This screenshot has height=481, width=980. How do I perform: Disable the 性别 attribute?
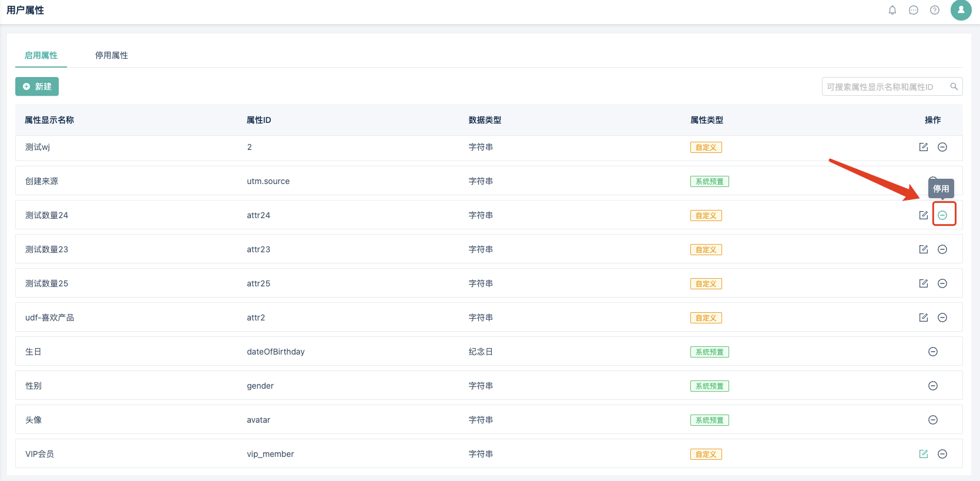(x=933, y=386)
